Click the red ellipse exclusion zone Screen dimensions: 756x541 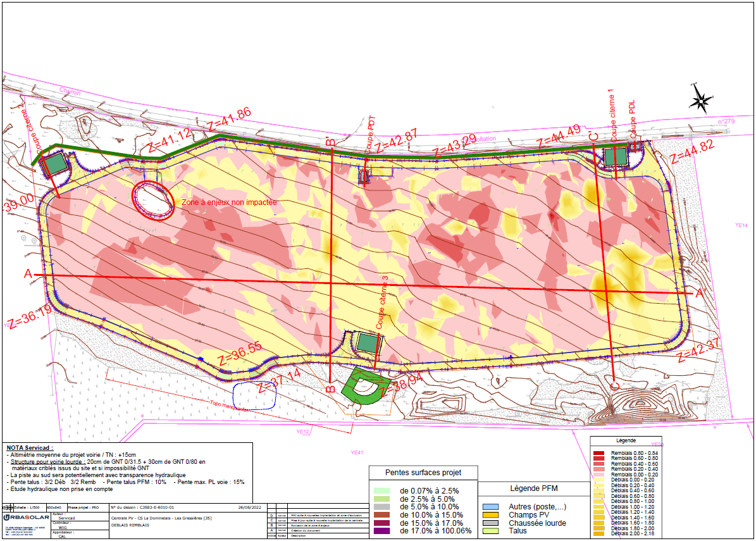pos(153,201)
